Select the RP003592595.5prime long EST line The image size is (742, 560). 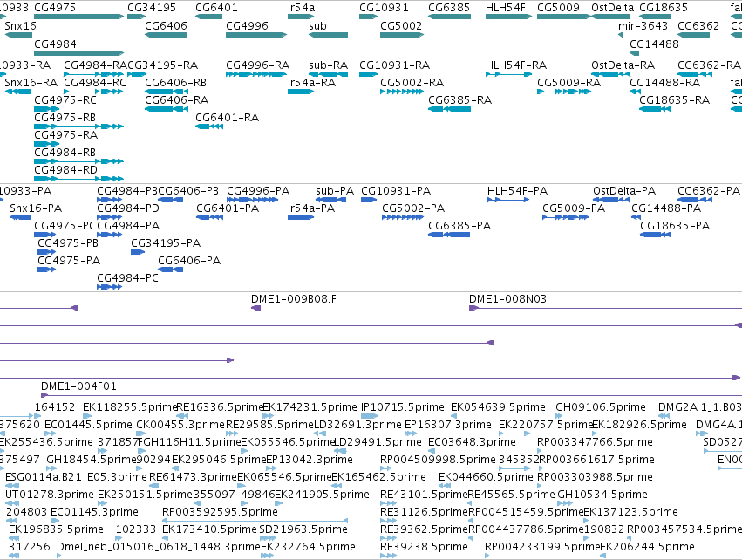(x=255, y=521)
